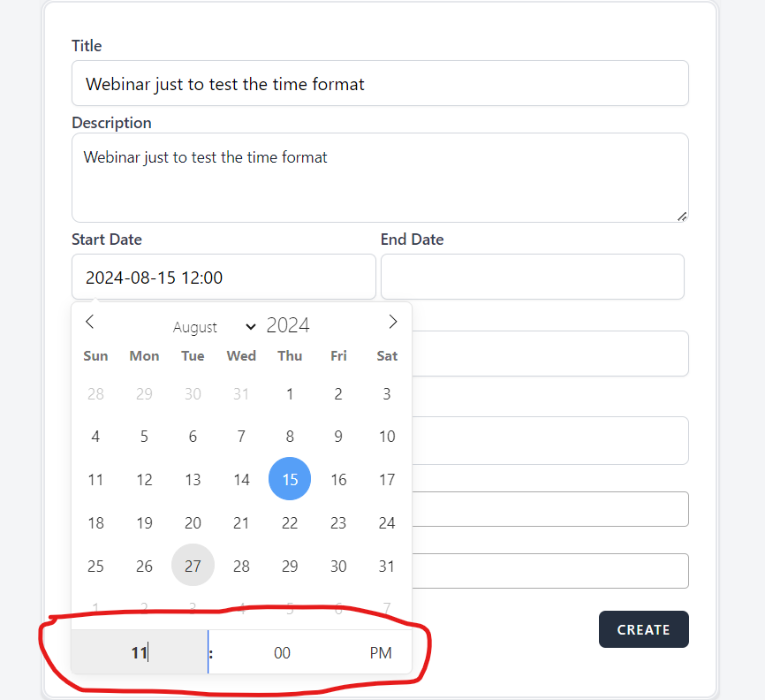Image resolution: width=765 pixels, height=700 pixels.
Task: Select August 27 on calendar
Action: pyautogui.click(x=193, y=566)
